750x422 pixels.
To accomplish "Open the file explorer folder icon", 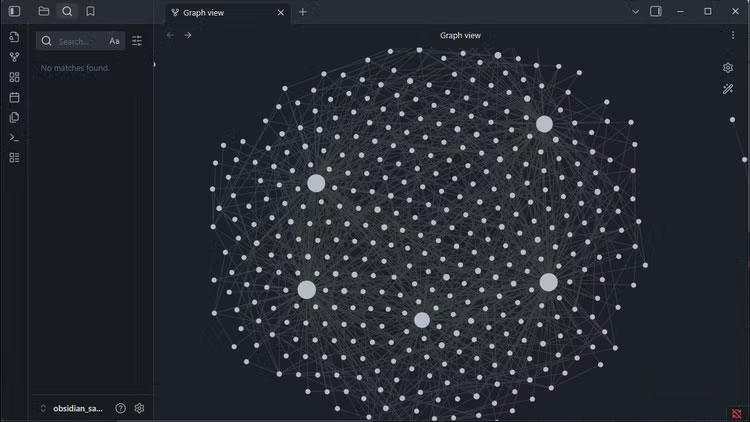I will pos(44,11).
